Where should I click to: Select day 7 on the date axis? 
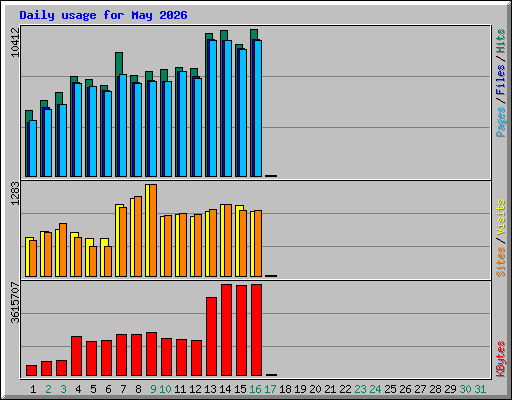pos(123,389)
